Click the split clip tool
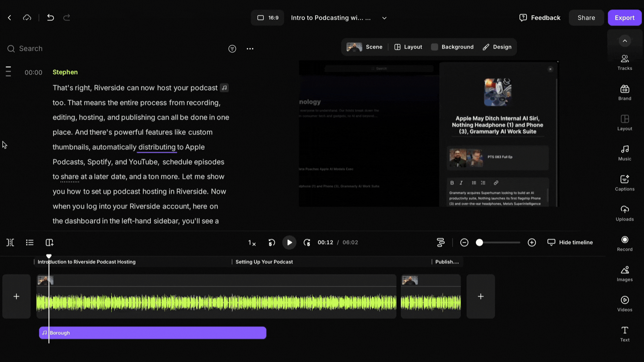 point(10,243)
